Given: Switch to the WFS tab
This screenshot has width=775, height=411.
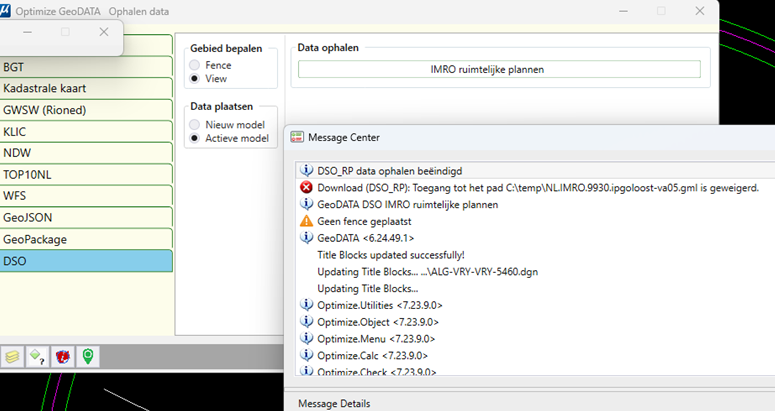Looking at the screenshot, I should (86, 196).
